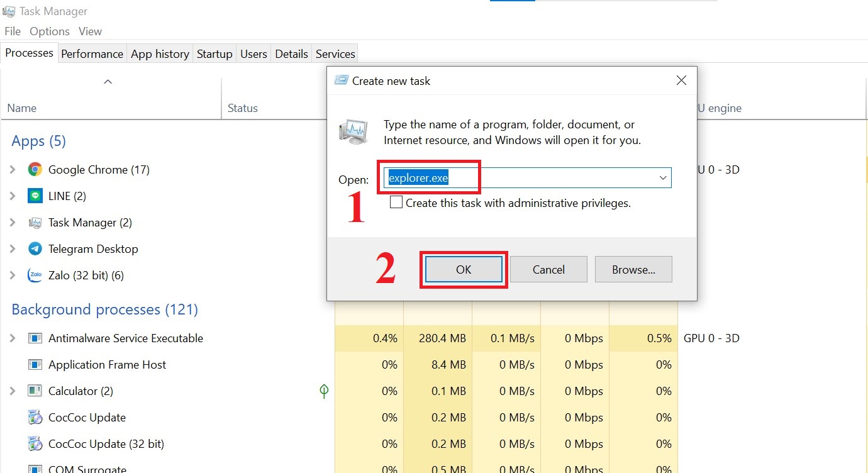Screen dimensions: 868x473
Task: Select the Telegram Desktop row name
Action: click(93, 248)
